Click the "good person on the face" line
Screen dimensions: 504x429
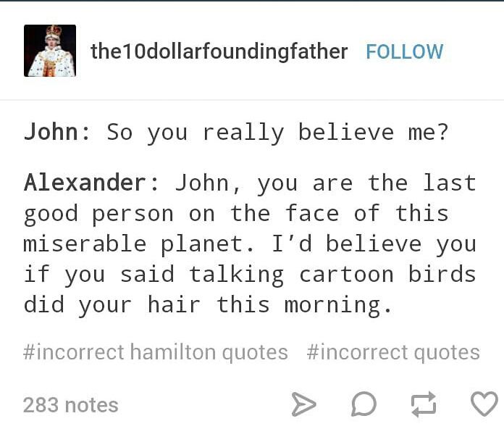[x=181, y=214]
